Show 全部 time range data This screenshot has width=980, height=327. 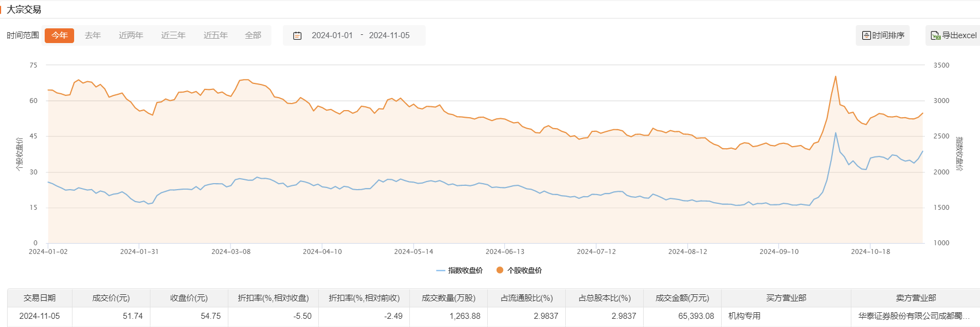(253, 35)
